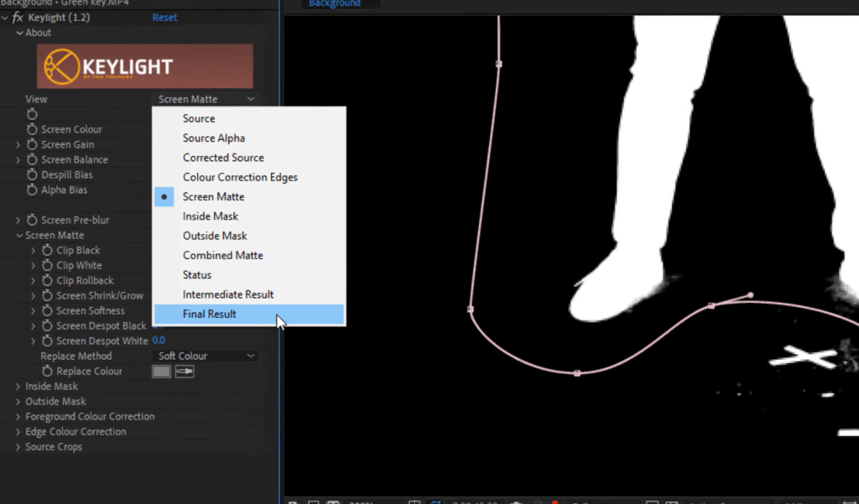Click the Screen Despot White value

coord(159,340)
